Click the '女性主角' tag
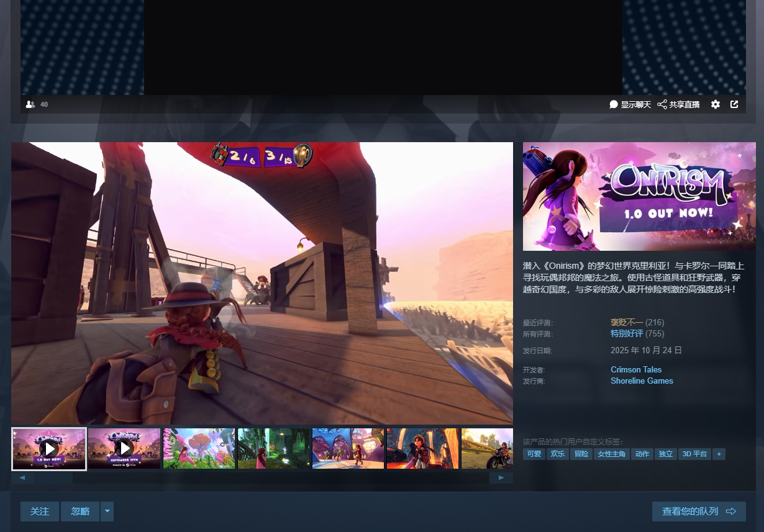 (611, 454)
